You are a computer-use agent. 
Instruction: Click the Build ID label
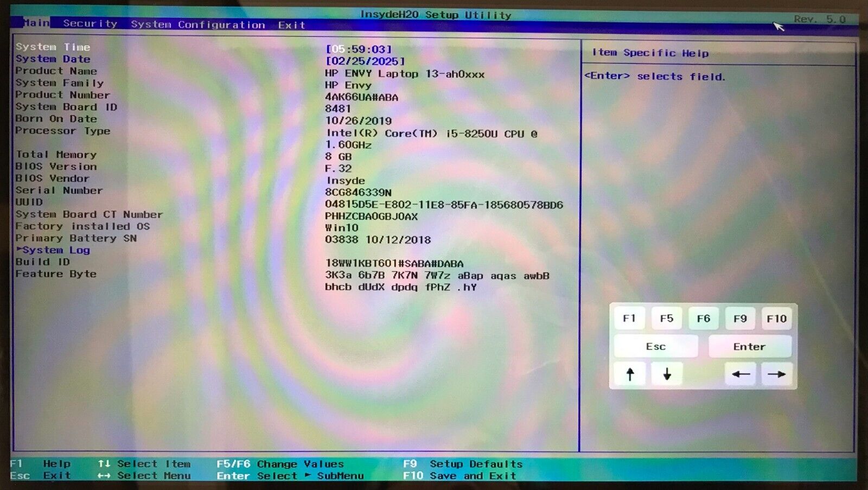pyautogui.click(x=42, y=262)
